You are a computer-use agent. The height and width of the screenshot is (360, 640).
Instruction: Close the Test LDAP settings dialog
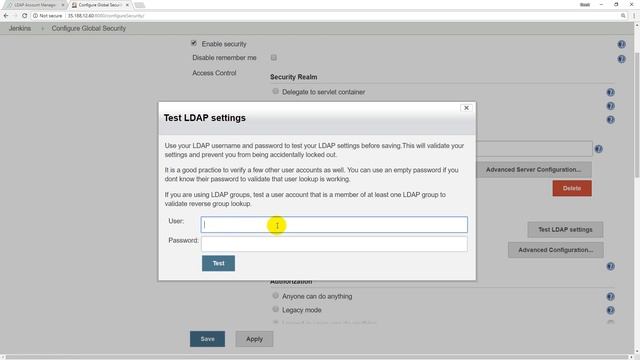466,108
